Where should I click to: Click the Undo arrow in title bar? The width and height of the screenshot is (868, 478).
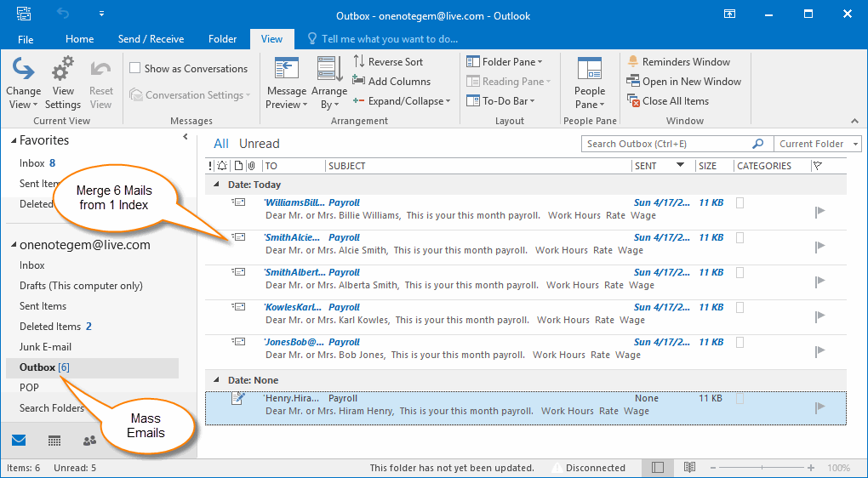coord(63,14)
